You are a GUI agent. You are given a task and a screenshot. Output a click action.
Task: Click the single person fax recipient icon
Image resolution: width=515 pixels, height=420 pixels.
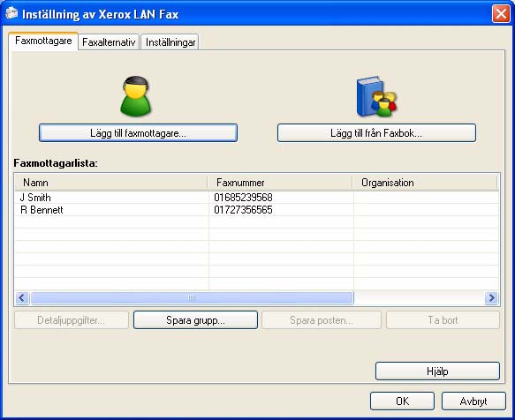(x=135, y=96)
